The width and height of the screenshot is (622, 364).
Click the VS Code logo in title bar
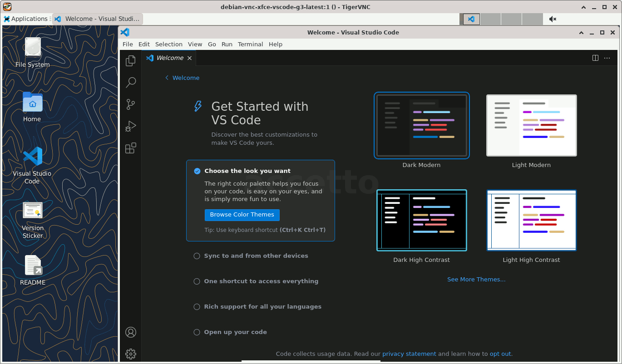125,32
